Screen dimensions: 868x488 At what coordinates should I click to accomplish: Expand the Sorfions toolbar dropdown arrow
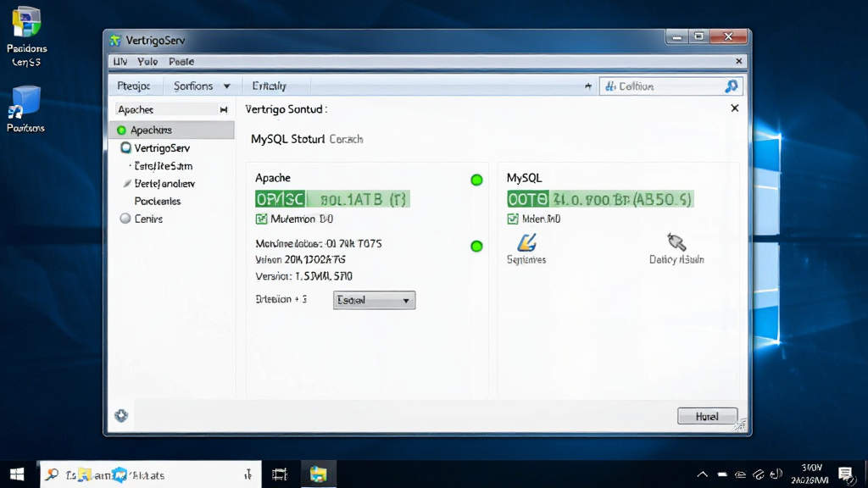pyautogui.click(x=226, y=86)
